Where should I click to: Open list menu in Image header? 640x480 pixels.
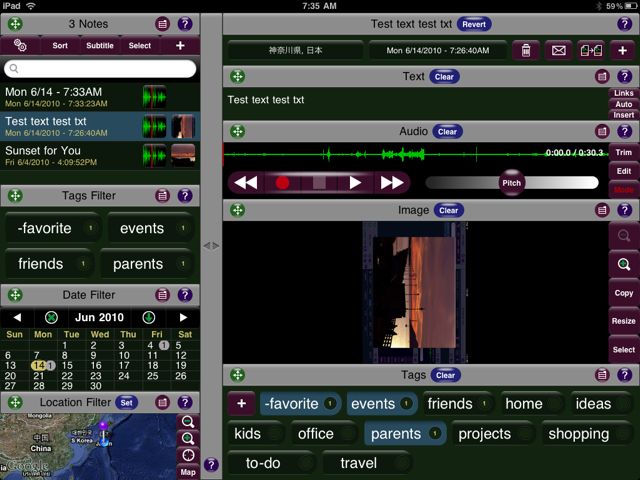602,210
